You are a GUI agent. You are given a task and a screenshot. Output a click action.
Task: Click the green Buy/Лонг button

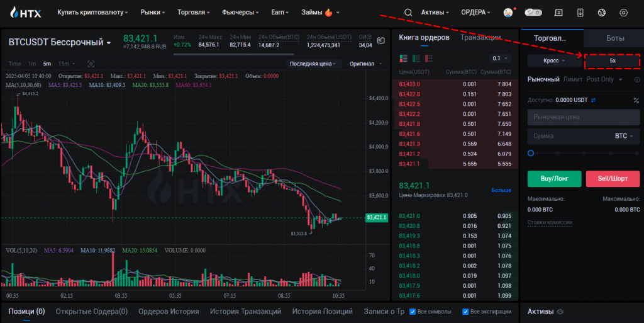pyautogui.click(x=554, y=179)
